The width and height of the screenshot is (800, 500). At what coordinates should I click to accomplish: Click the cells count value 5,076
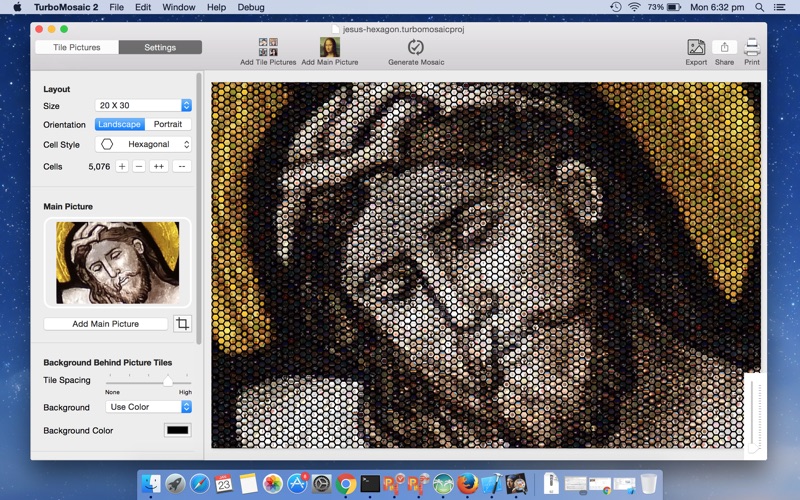99,166
